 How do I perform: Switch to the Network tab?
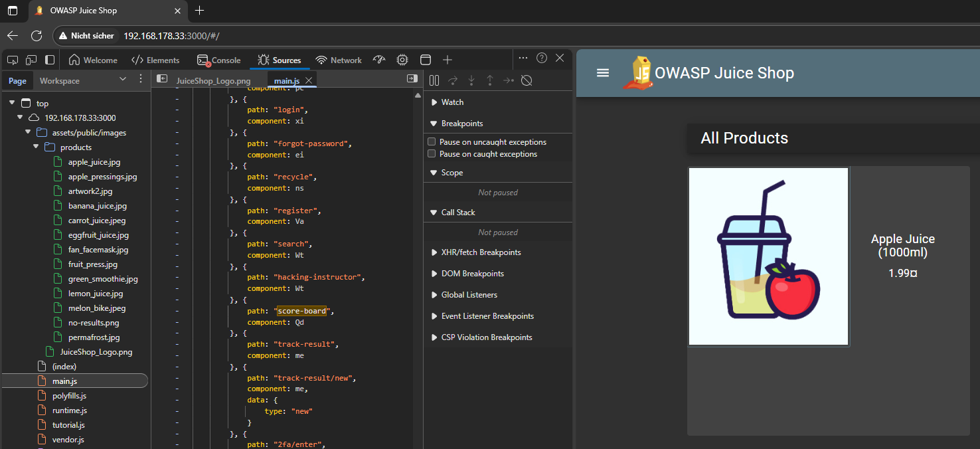point(339,60)
